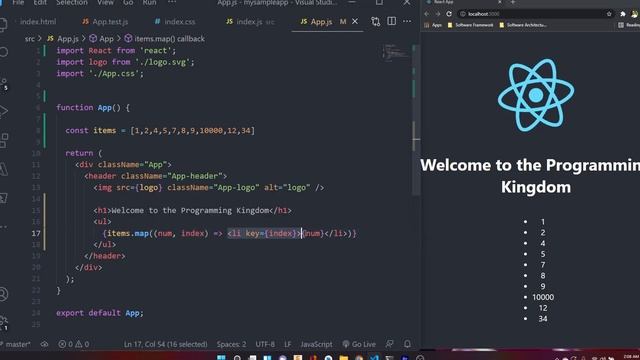Click the Open Changes compare icon in the editor toolbar
Viewport: 640px width, 360px height.
pos(376,21)
